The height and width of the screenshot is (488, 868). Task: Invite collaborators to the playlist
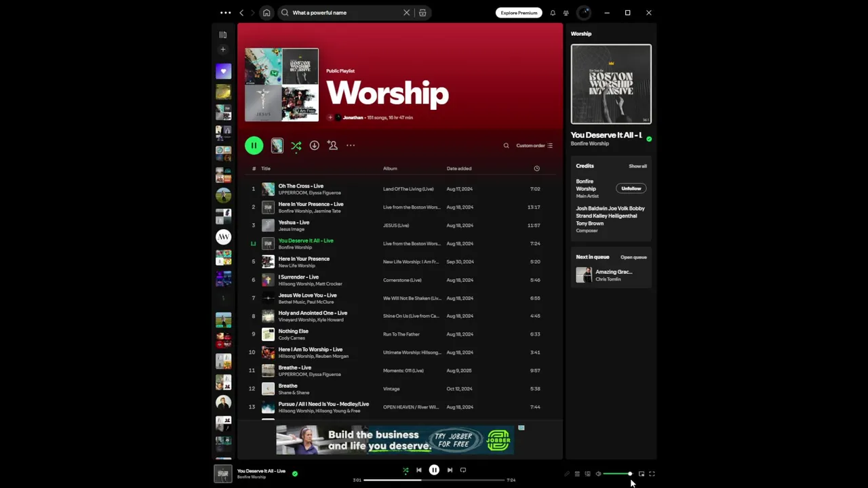332,145
